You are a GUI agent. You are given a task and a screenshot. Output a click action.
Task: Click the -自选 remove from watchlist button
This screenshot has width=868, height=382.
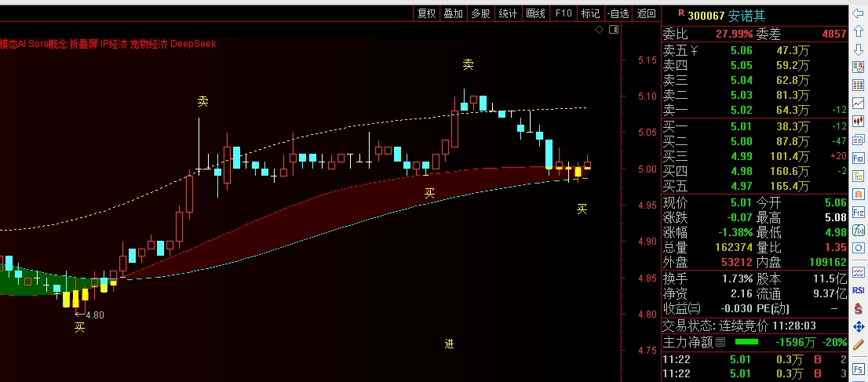pos(618,14)
